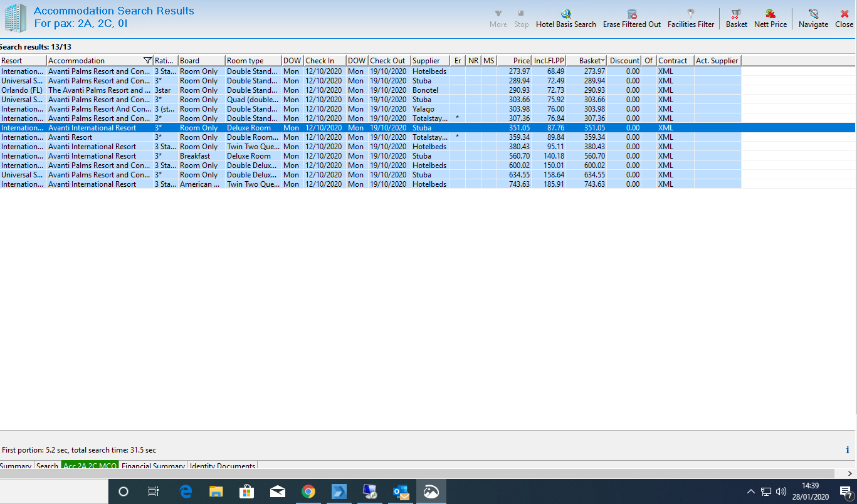Click the Avanti Resort accommodation cell
The image size is (857, 504).
100,137
